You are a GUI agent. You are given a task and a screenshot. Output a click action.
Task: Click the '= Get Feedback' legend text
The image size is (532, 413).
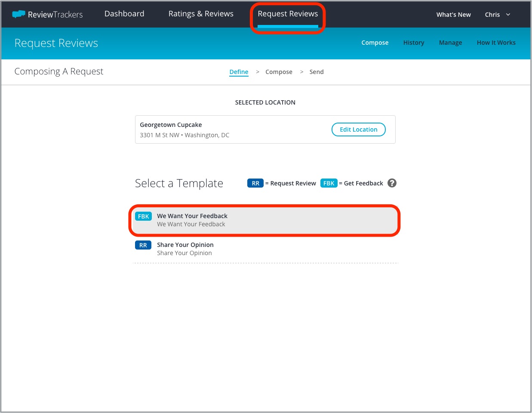coord(361,183)
